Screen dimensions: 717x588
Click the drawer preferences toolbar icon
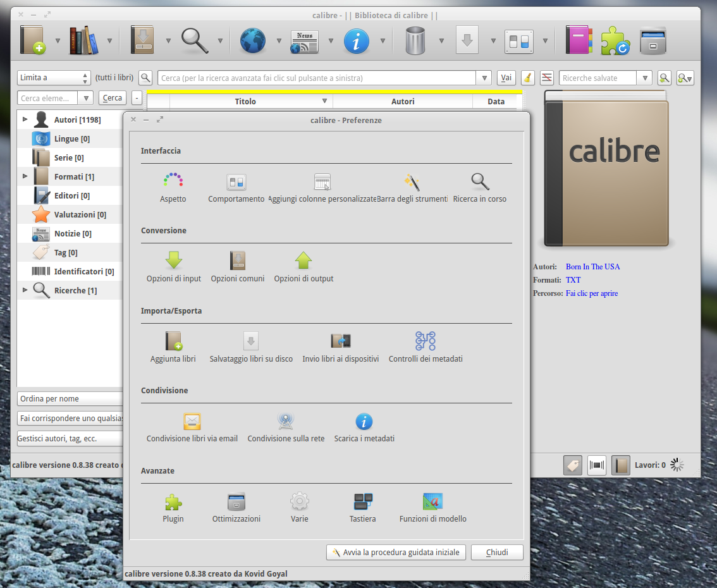[653, 41]
